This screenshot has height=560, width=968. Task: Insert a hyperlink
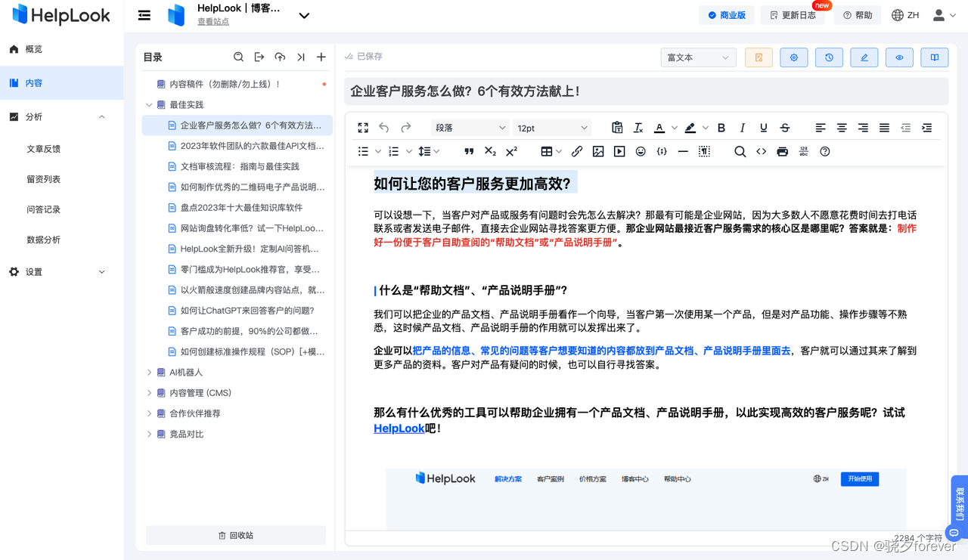tap(577, 152)
